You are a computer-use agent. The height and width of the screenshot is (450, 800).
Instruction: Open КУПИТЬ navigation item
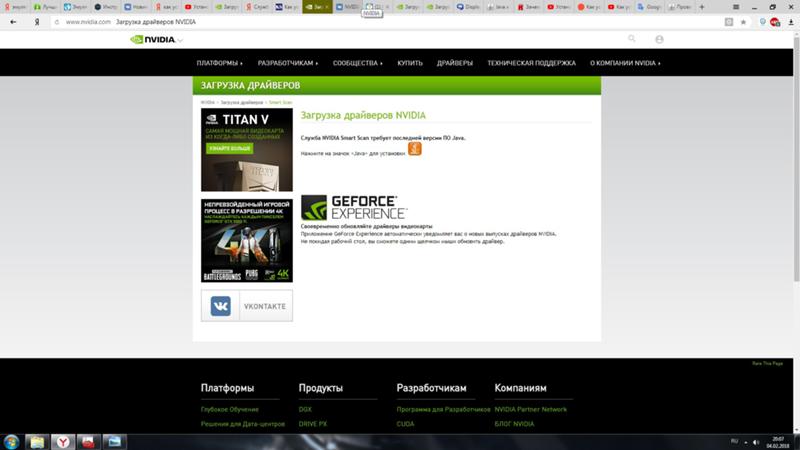pos(410,63)
